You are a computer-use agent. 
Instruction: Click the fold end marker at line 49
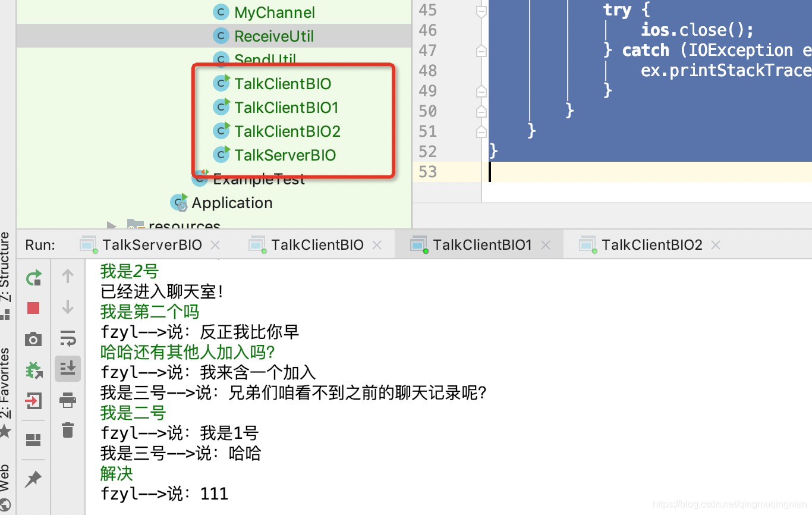481,92
